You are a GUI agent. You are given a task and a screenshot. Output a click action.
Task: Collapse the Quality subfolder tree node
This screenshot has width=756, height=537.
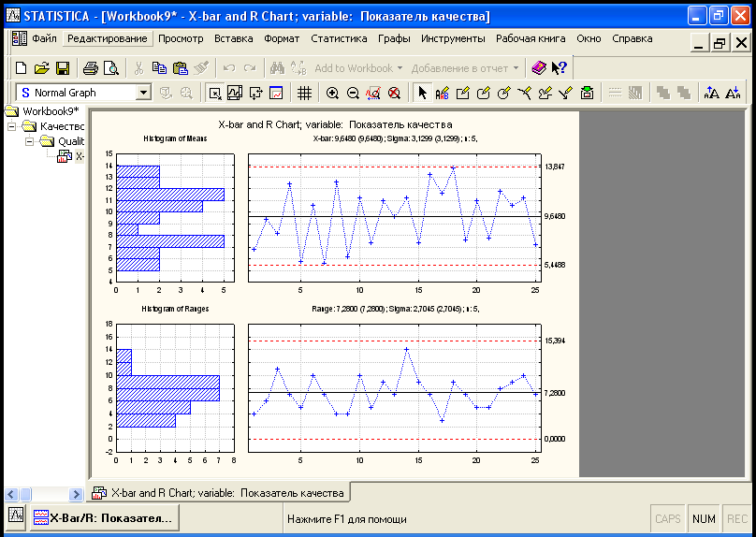coord(30,141)
